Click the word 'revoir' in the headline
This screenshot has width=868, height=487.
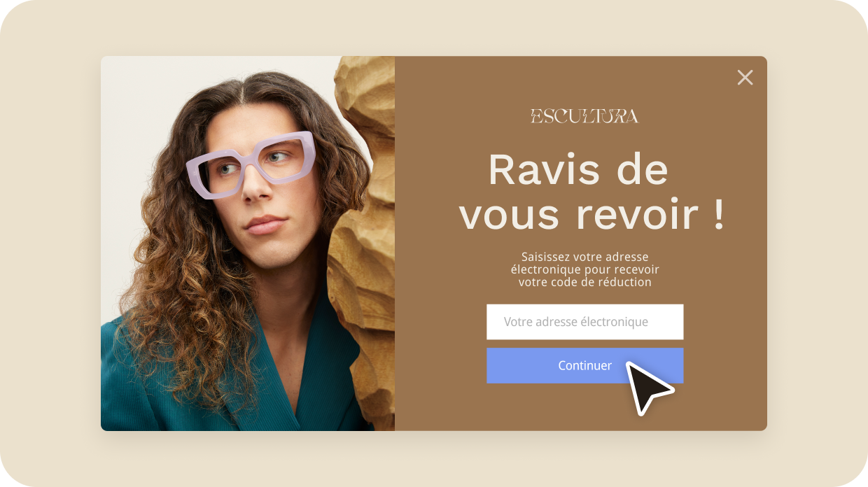[636, 214]
